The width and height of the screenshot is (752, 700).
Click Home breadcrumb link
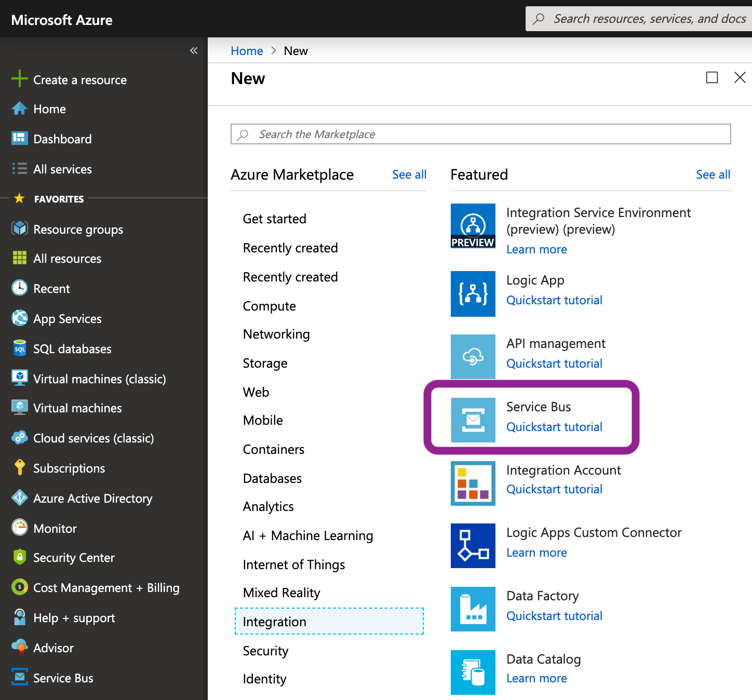(247, 51)
